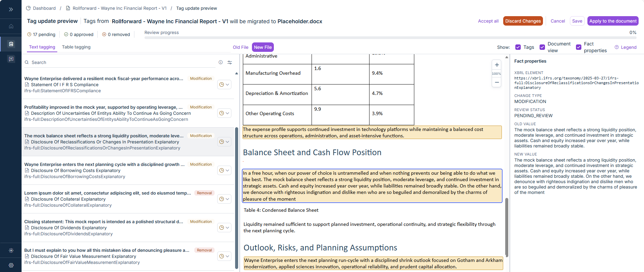Viewport: 644px width, 272px height.
Task: Select the highlighted paragraph starting 'In a free hour'
Action: click(x=372, y=186)
